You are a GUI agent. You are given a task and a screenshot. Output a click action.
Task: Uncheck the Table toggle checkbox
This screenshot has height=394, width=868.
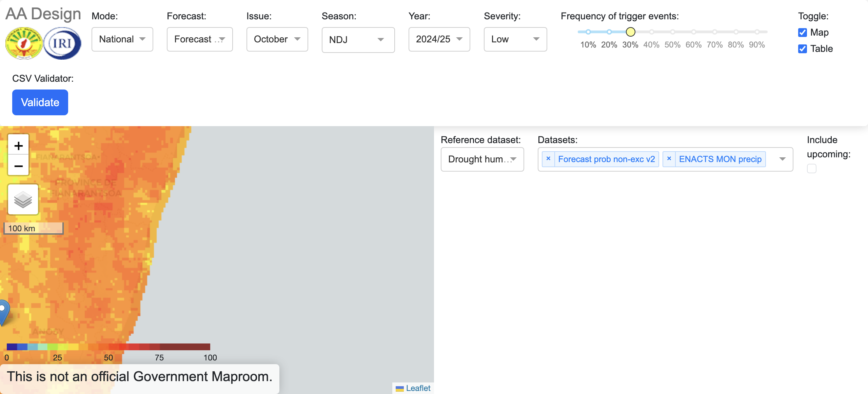pos(802,49)
